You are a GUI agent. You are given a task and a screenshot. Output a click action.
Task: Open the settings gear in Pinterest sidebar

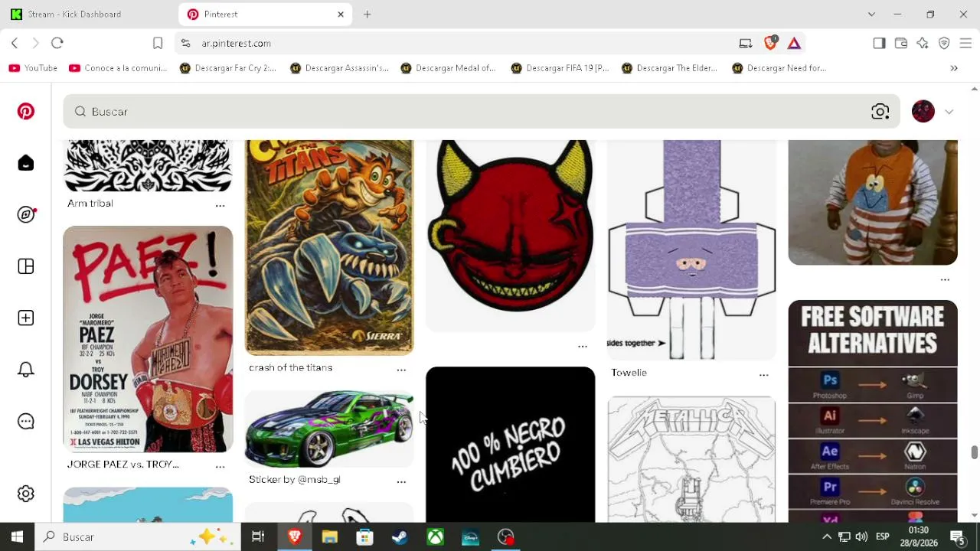pos(26,494)
